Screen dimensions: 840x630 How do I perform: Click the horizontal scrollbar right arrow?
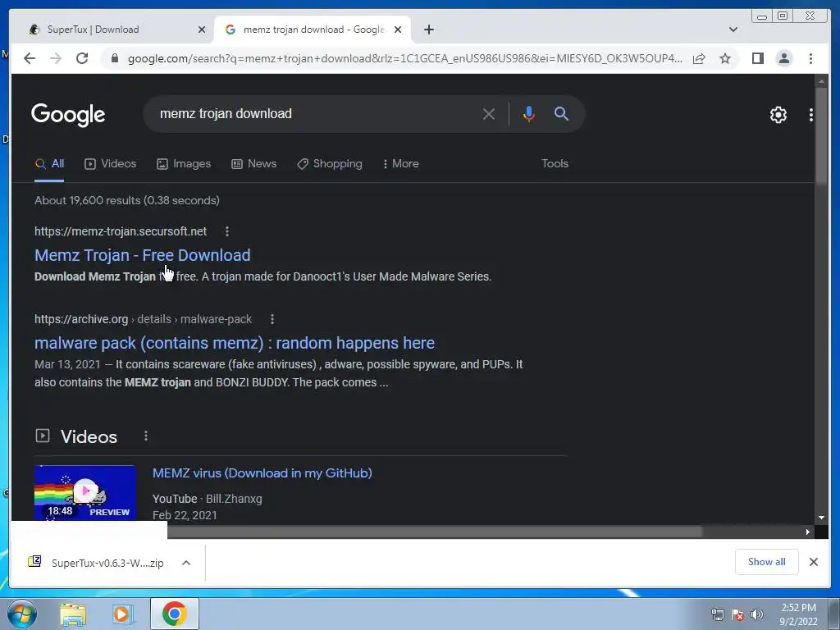click(807, 532)
